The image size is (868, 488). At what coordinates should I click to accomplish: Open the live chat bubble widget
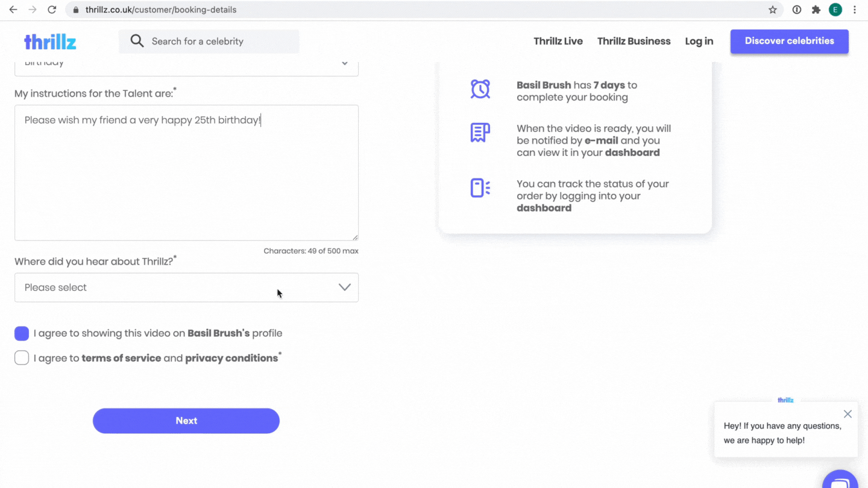point(840,480)
